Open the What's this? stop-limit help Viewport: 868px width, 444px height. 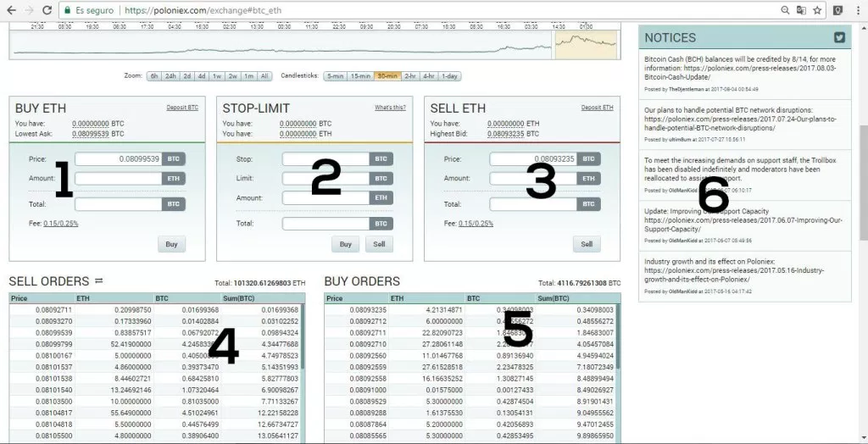390,108
